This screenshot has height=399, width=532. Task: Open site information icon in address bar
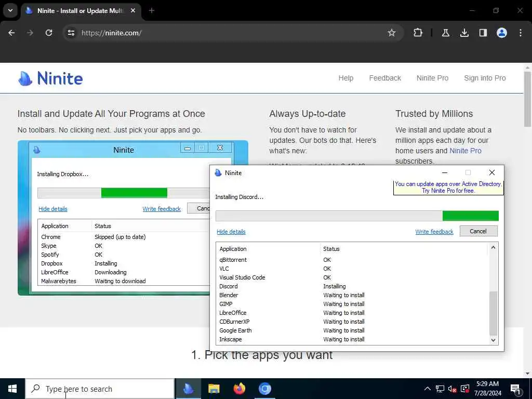(x=71, y=33)
